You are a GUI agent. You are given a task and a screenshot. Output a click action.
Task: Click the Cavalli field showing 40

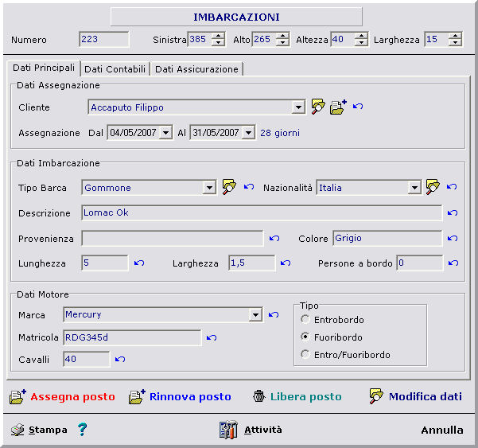pyautogui.click(x=86, y=359)
